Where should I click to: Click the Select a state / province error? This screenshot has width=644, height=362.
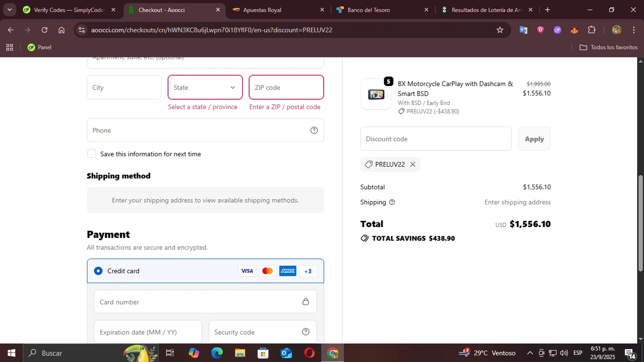click(203, 107)
